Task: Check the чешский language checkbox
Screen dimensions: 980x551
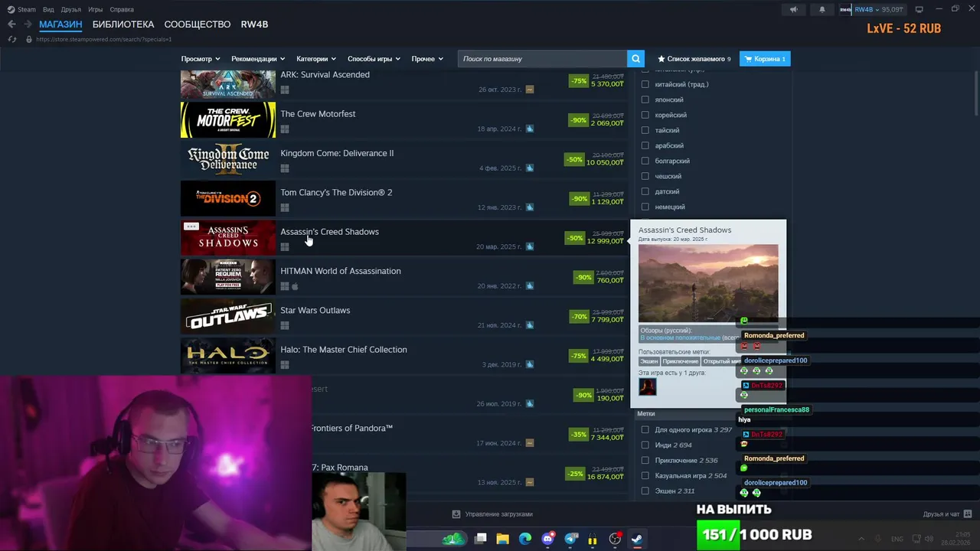Action: pos(645,176)
